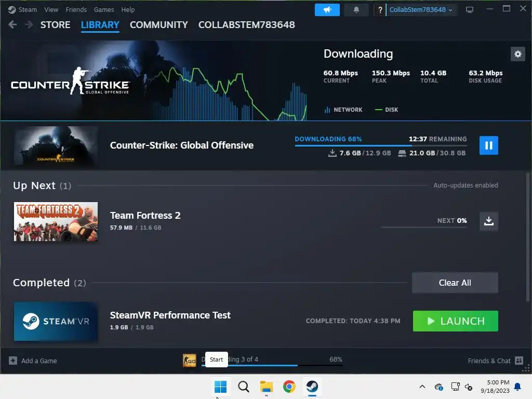Click the DISK graph legend

(387, 110)
